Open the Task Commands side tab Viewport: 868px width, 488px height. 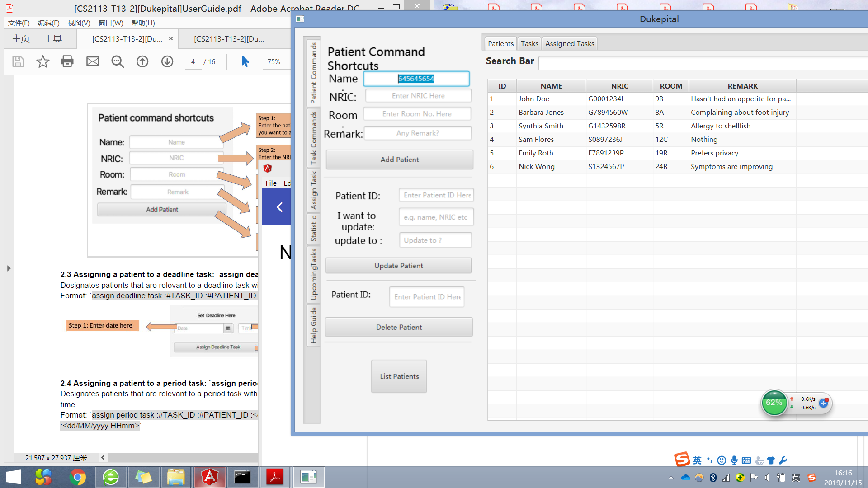click(x=313, y=138)
